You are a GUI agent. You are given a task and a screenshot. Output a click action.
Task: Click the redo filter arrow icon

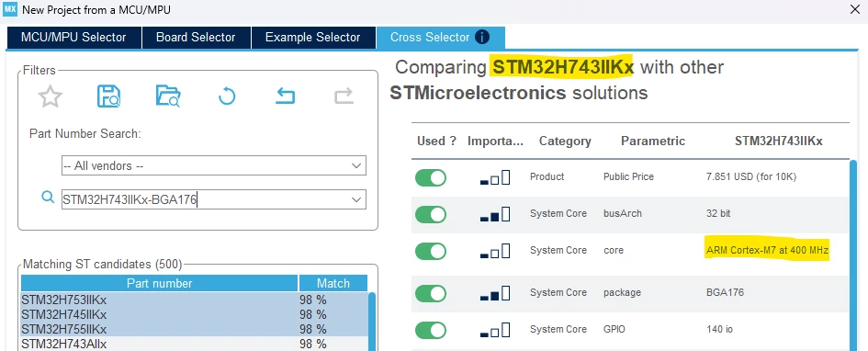pyautogui.click(x=344, y=96)
